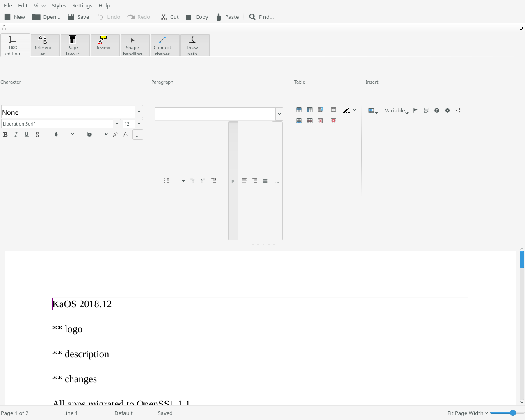Toggle underline formatting

coord(27,135)
